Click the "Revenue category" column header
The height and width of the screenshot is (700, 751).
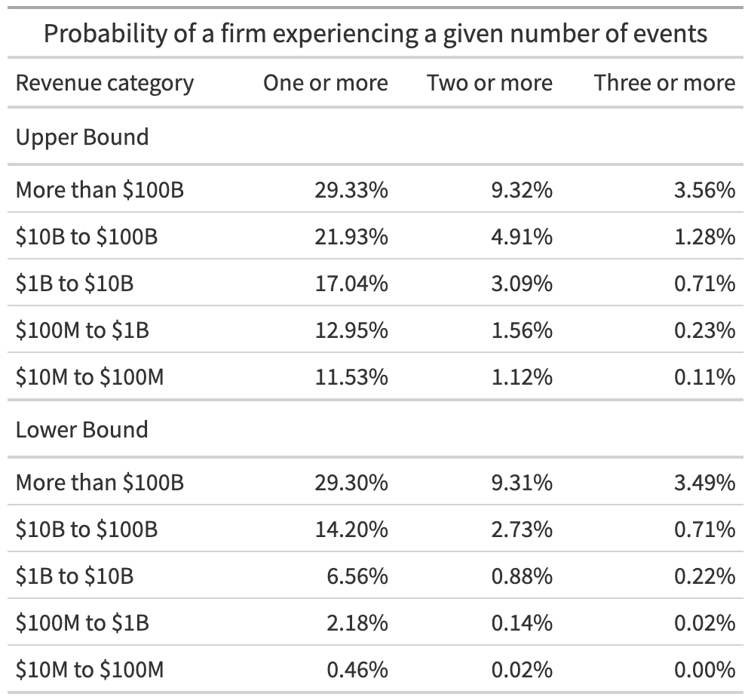[x=105, y=83]
